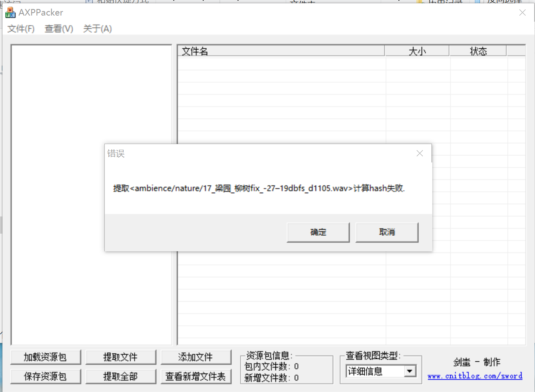Dismiss the error using 取消 button
The height and width of the screenshot is (392, 535).
pyautogui.click(x=387, y=232)
